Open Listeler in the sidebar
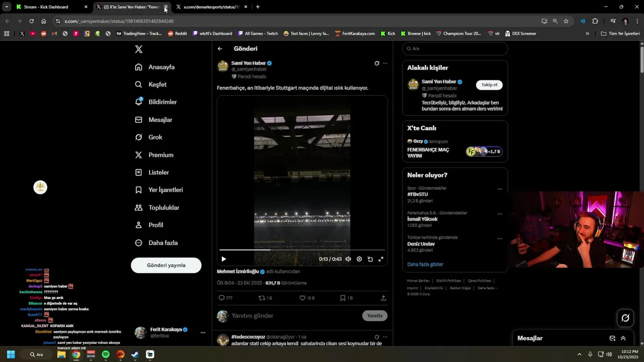Image resolution: width=644 pixels, height=362 pixels. pyautogui.click(x=152, y=172)
